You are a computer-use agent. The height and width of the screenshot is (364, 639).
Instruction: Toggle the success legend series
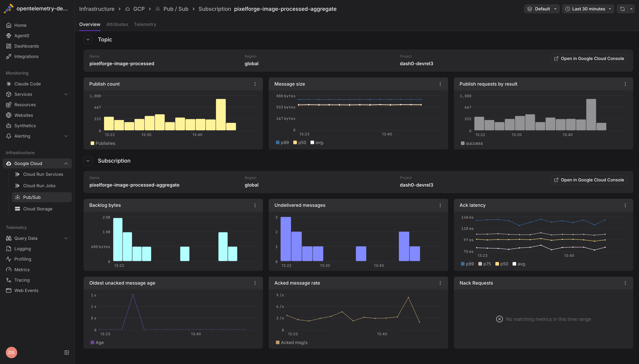472,143
